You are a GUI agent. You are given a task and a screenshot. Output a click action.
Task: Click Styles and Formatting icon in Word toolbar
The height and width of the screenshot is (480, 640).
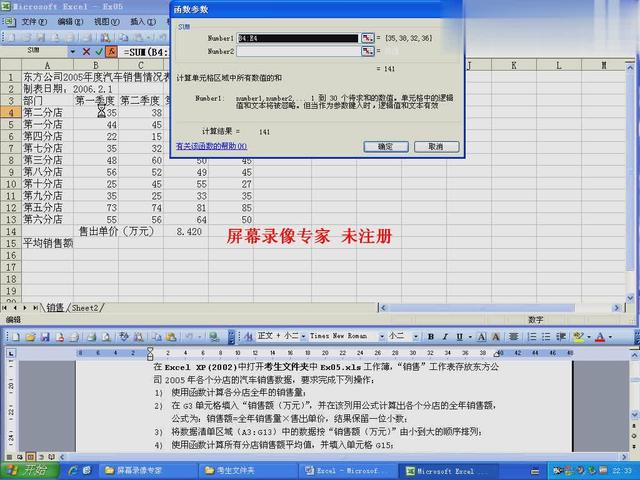click(x=248, y=337)
